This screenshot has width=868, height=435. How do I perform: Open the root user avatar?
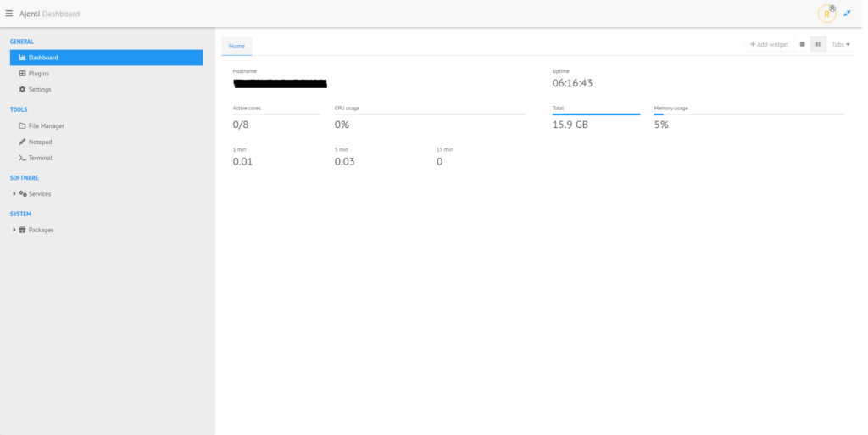[x=826, y=14]
